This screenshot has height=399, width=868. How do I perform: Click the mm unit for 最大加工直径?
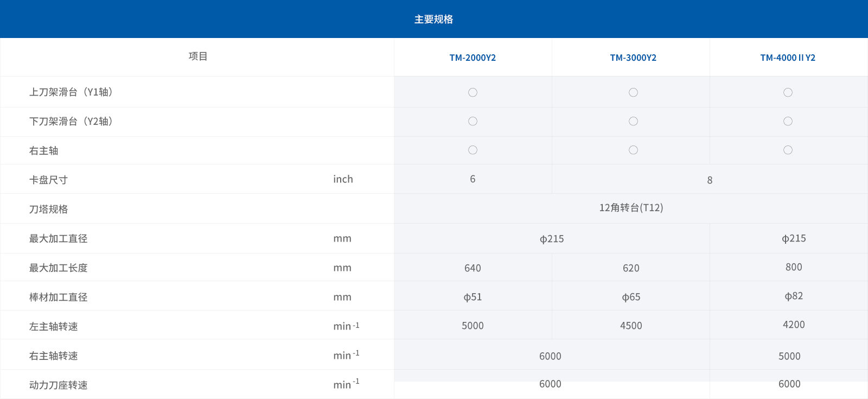click(342, 238)
